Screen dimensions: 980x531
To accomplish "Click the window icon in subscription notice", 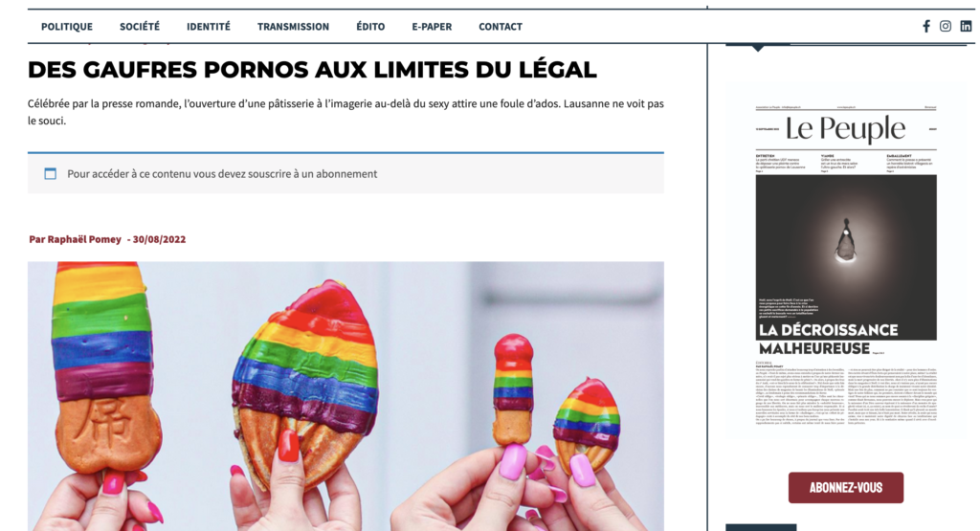I will pos(51,174).
